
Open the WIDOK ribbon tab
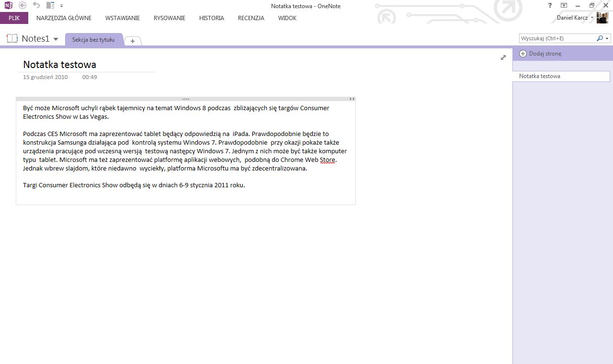287,18
